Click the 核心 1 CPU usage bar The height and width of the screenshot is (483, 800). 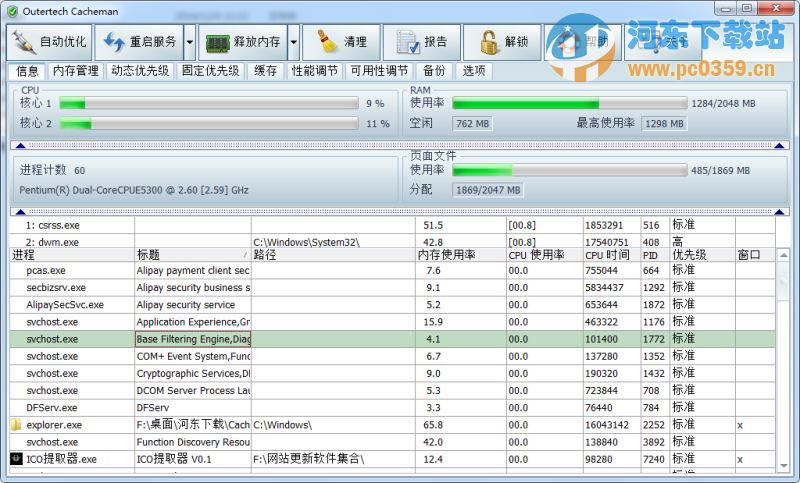click(x=209, y=104)
